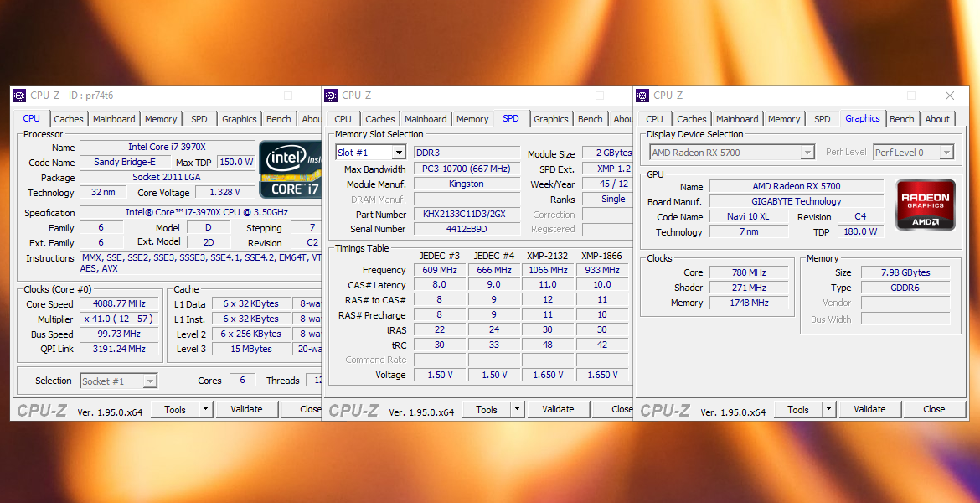Screen dimensions: 980x503
Task: Click Tools dropdown arrow in SPD window
Action: (x=517, y=409)
